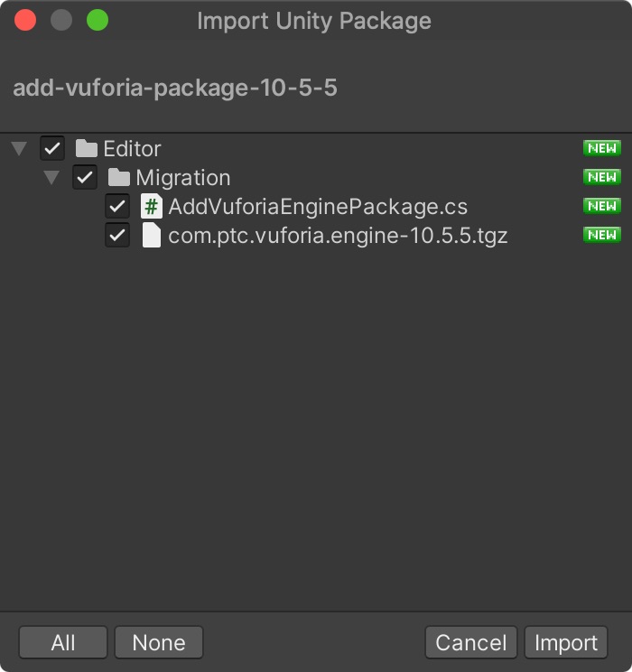Select the AddVuforiaEnginePackage.cs file name

[318, 207]
